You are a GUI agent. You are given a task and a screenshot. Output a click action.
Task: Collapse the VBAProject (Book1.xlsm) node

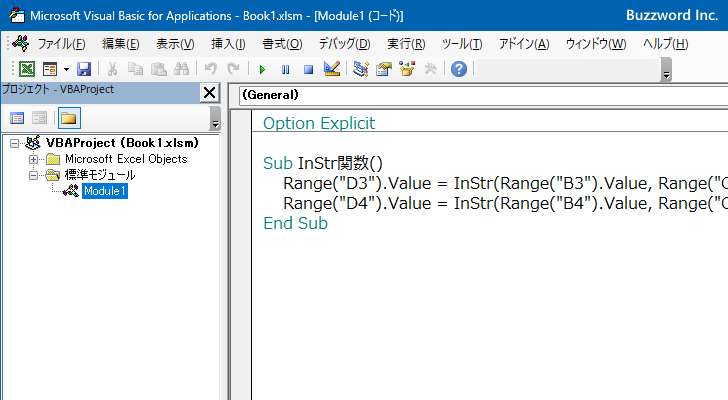coord(14,143)
